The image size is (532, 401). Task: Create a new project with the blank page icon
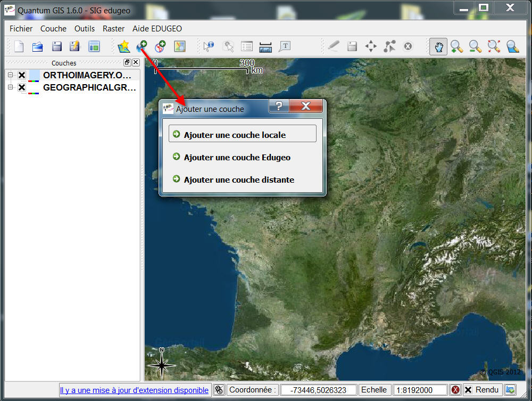pyautogui.click(x=19, y=46)
